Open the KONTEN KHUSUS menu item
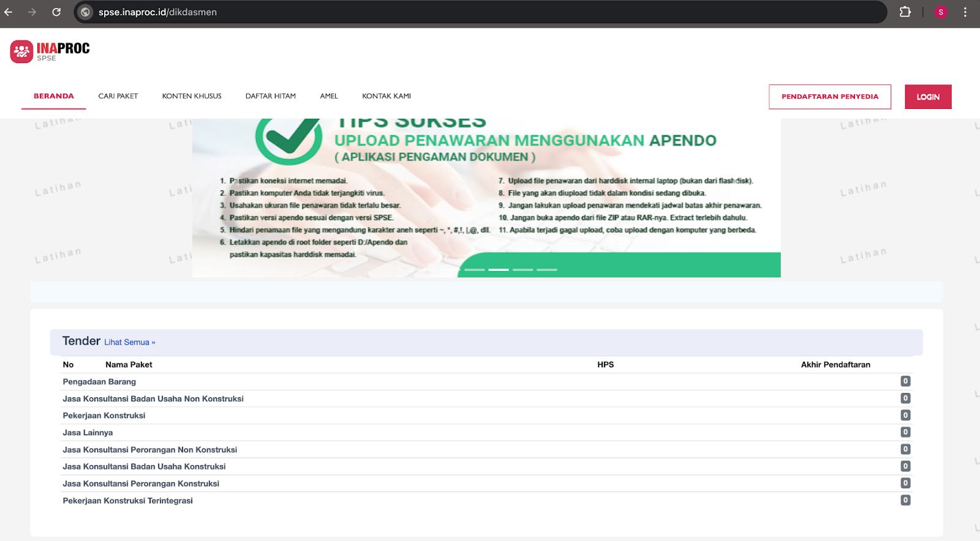Screen dimensions: 980x541 (192, 96)
